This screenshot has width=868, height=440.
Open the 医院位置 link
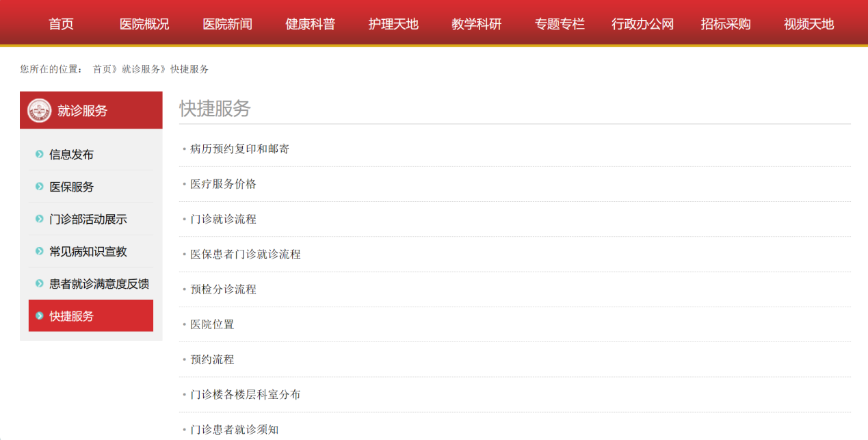212,324
